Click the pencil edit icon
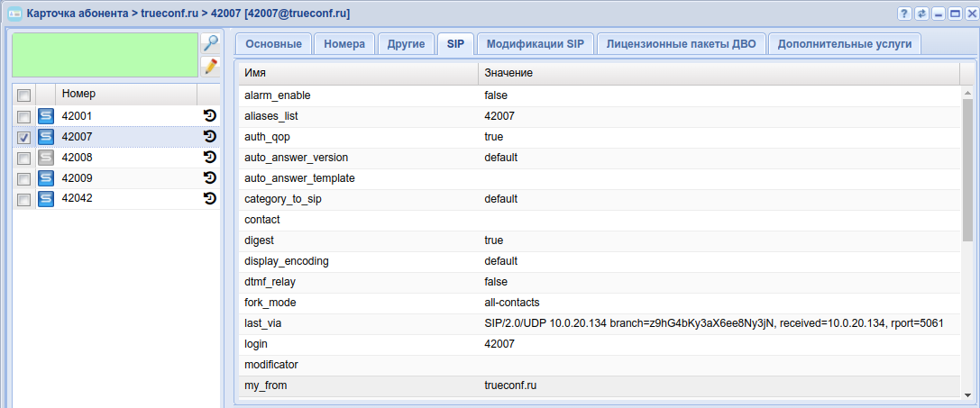Screen dimensions: 980x408 pos(210,66)
